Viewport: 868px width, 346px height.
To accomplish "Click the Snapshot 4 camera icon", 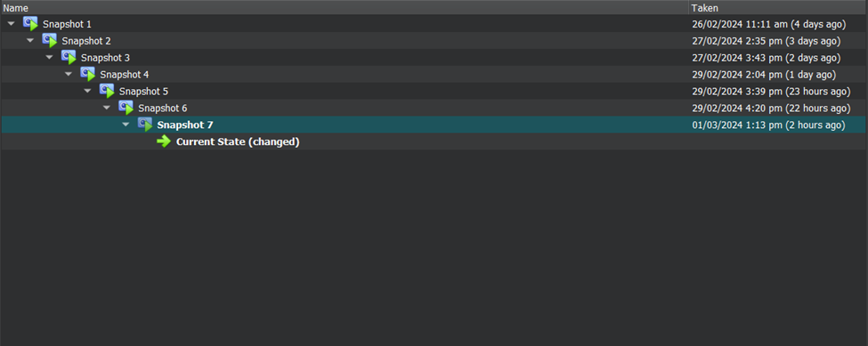I will pos(88,74).
